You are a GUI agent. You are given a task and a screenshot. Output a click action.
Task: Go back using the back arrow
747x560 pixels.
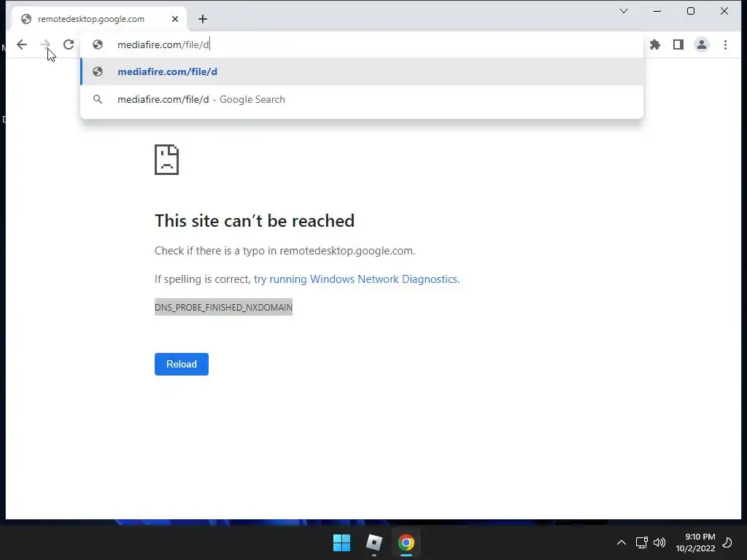(x=22, y=44)
